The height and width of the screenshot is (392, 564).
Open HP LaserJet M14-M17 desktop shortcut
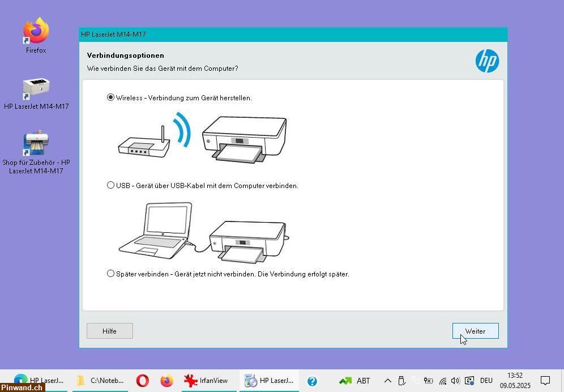36,93
